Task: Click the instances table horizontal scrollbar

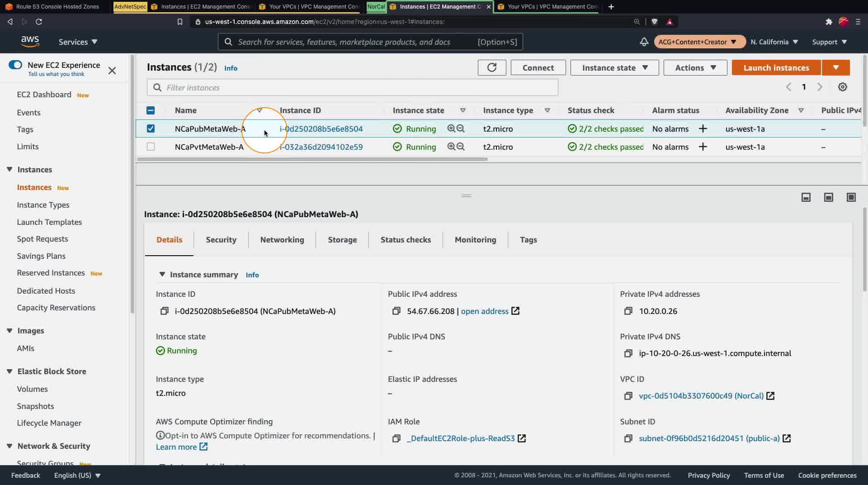Action: pos(312,159)
